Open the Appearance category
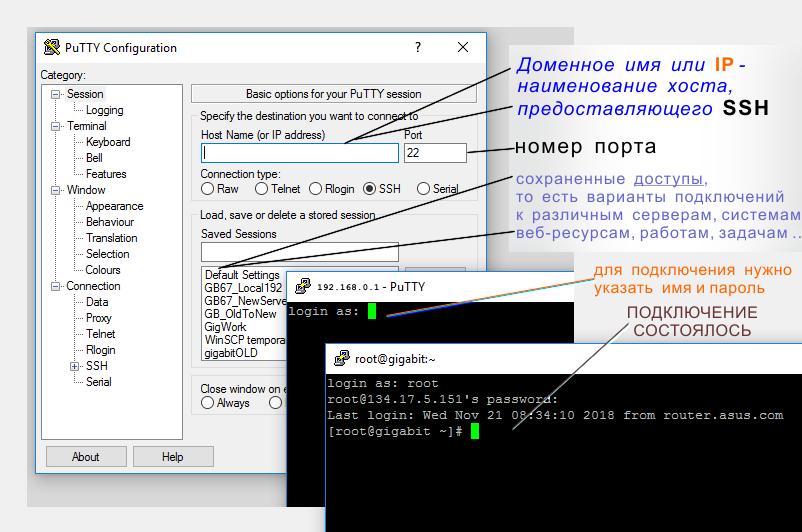The height and width of the screenshot is (532, 802). tap(115, 206)
